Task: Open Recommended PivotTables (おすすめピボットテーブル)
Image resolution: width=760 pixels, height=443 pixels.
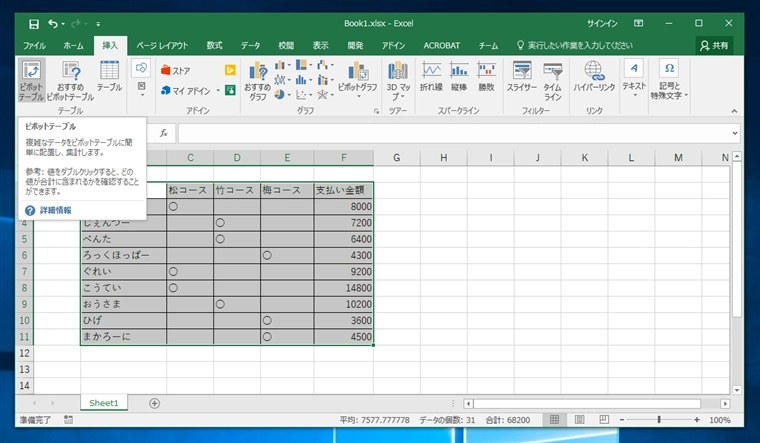Action: (70, 80)
